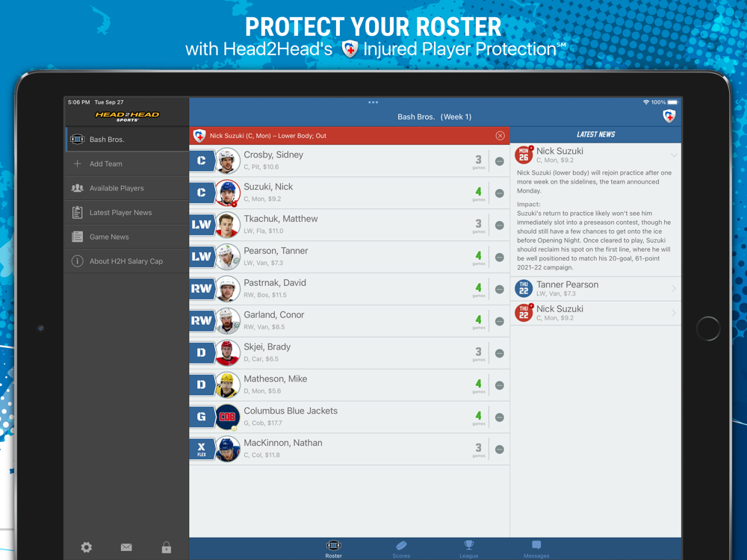Open Columbus Blue Jackets team logo
747x560 pixels.
[x=228, y=417]
